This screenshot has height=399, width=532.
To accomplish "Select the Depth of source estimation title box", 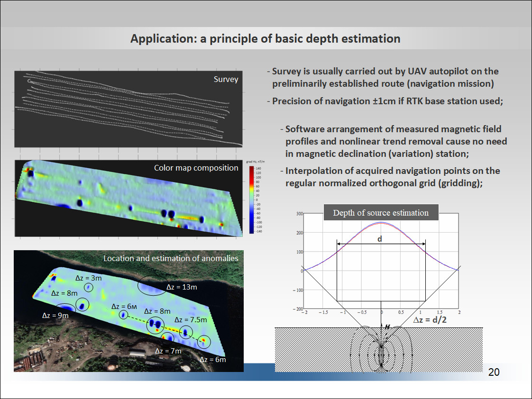I will (381, 213).
